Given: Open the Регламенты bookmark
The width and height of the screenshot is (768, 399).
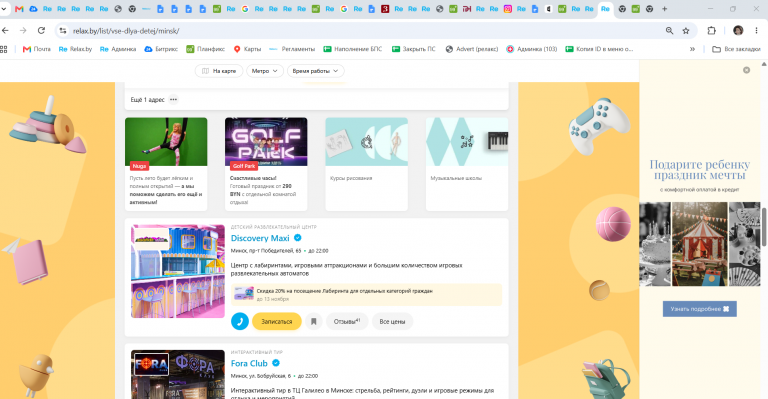Looking at the screenshot, I should pyautogui.click(x=292, y=49).
